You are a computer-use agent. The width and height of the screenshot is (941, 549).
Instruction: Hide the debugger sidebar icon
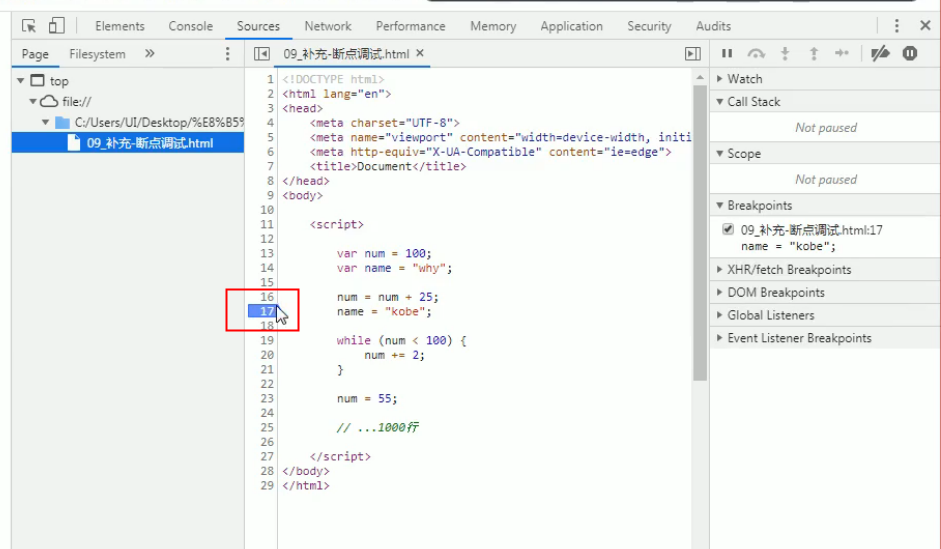693,54
